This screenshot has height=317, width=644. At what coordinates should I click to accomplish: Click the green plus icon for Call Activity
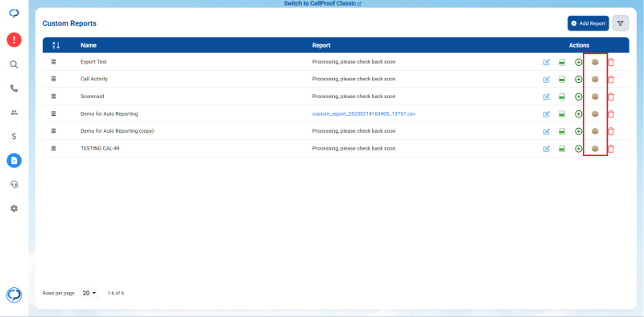578,80
